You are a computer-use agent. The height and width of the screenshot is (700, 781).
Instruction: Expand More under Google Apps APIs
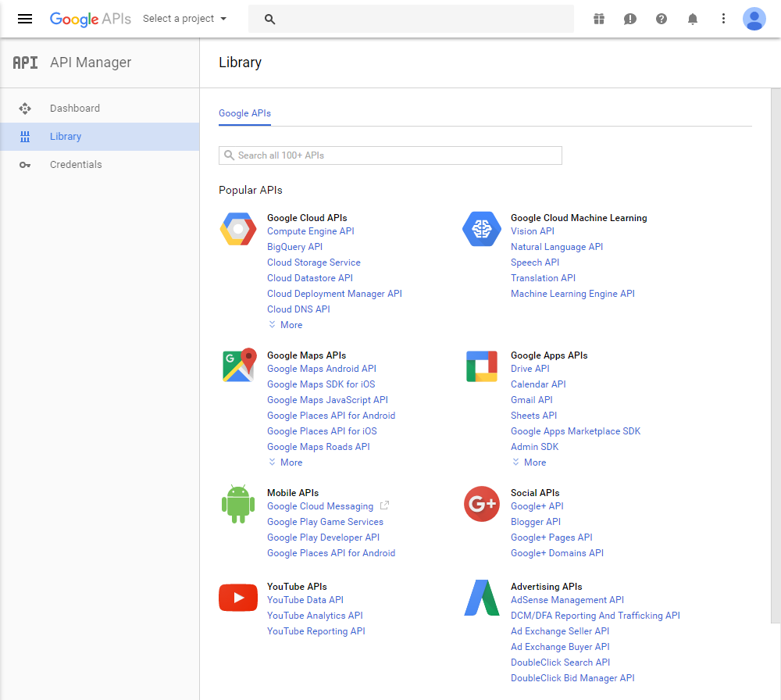(530, 462)
